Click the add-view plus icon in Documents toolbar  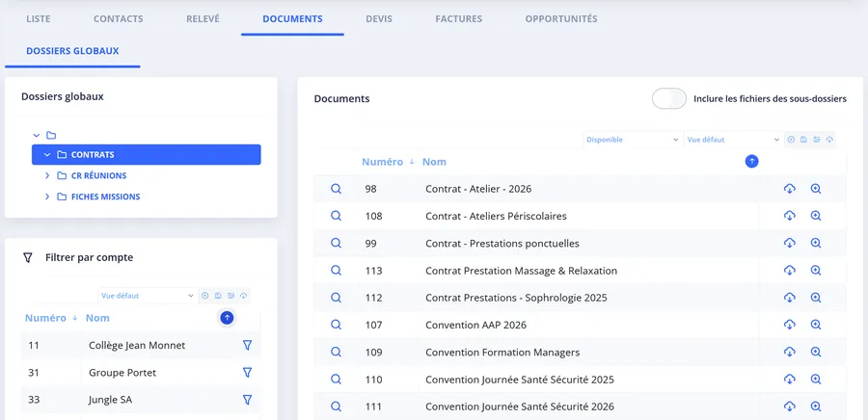click(791, 140)
